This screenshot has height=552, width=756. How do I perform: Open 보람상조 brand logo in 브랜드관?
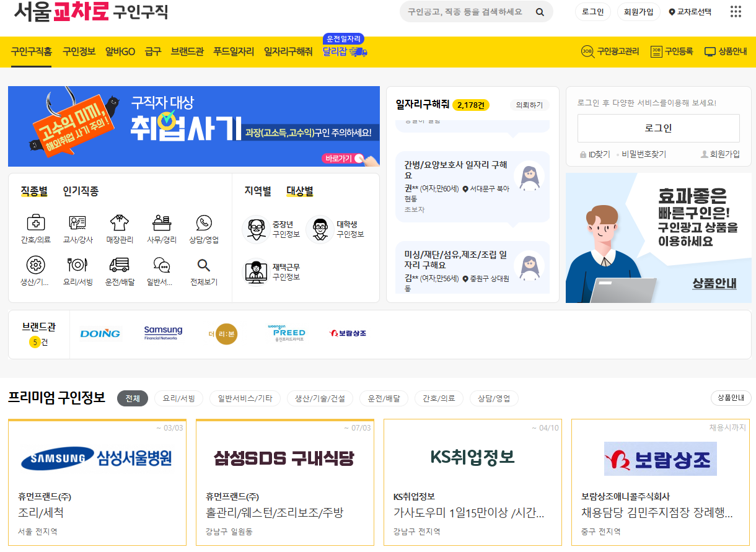(x=348, y=333)
